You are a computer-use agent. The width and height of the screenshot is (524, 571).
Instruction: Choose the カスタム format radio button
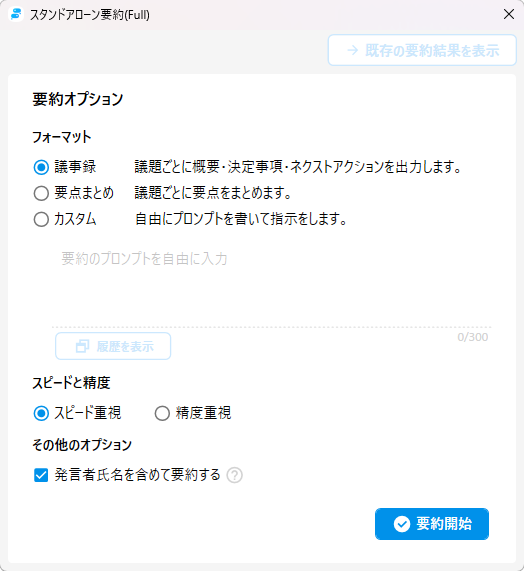41,220
